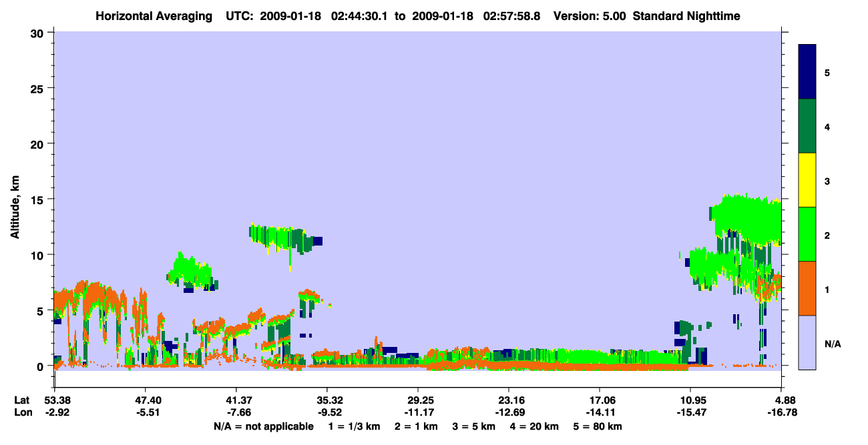This screenshot has height=445, width=868.
Task: Click the start time '02:44:30.1' in title
Action: coord(361,15)
